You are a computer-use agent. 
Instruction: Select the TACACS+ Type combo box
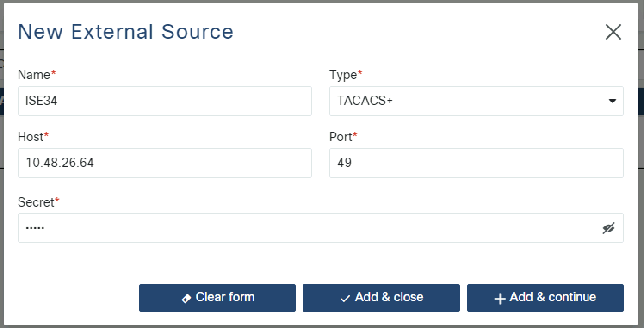pyautogui.click(x=476, y=101)
